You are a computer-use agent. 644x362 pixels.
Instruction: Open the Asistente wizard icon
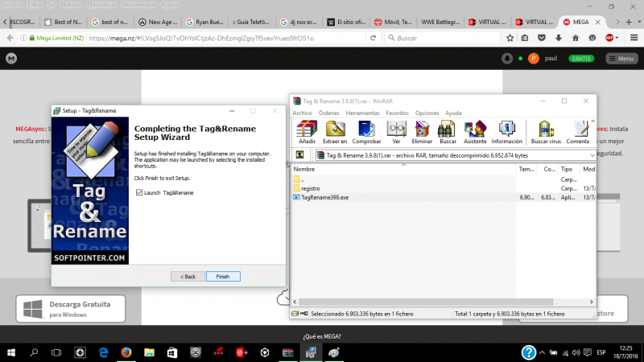pos(475,132)
